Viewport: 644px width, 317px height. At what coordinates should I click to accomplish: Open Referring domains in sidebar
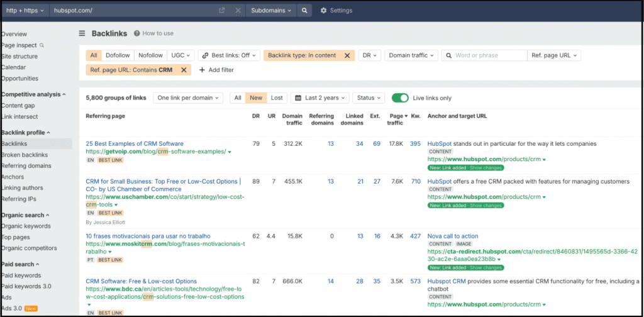pyautogui.click(x=26, y=166)
